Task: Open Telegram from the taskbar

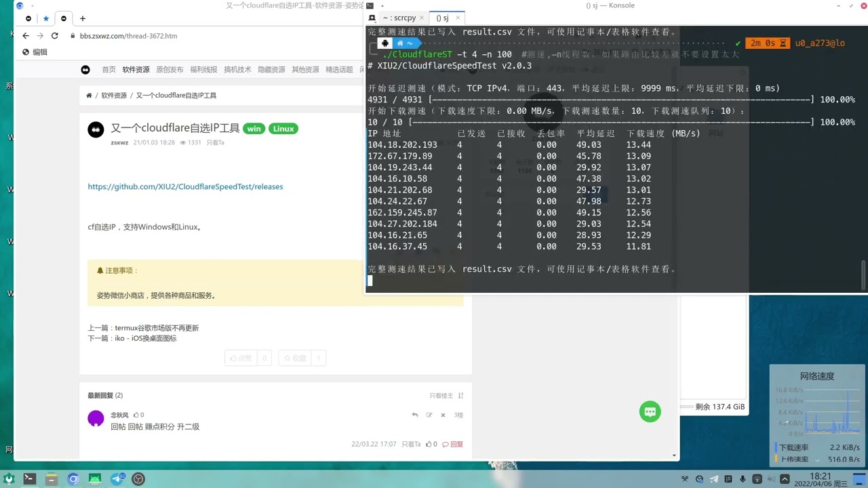Action: tap(117, 479)
